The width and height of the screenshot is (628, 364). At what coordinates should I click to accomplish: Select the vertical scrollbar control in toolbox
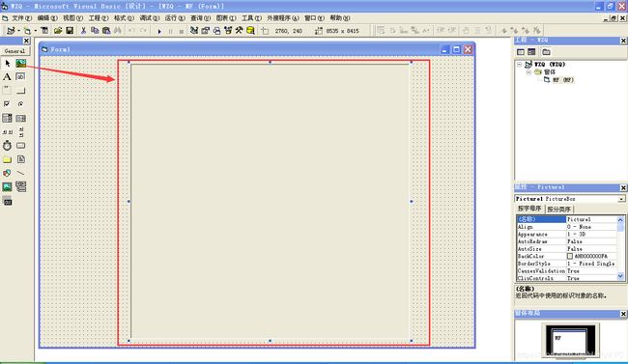(x=21, y=131)
